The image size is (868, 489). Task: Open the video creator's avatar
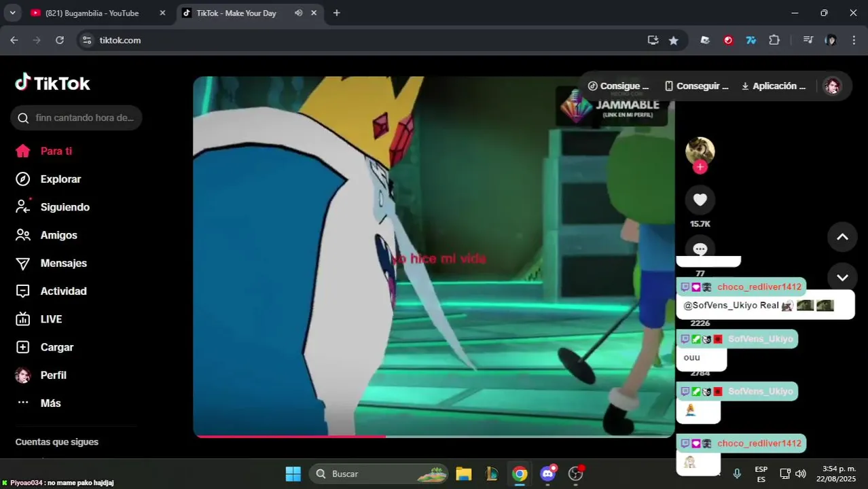pos(700,151)
